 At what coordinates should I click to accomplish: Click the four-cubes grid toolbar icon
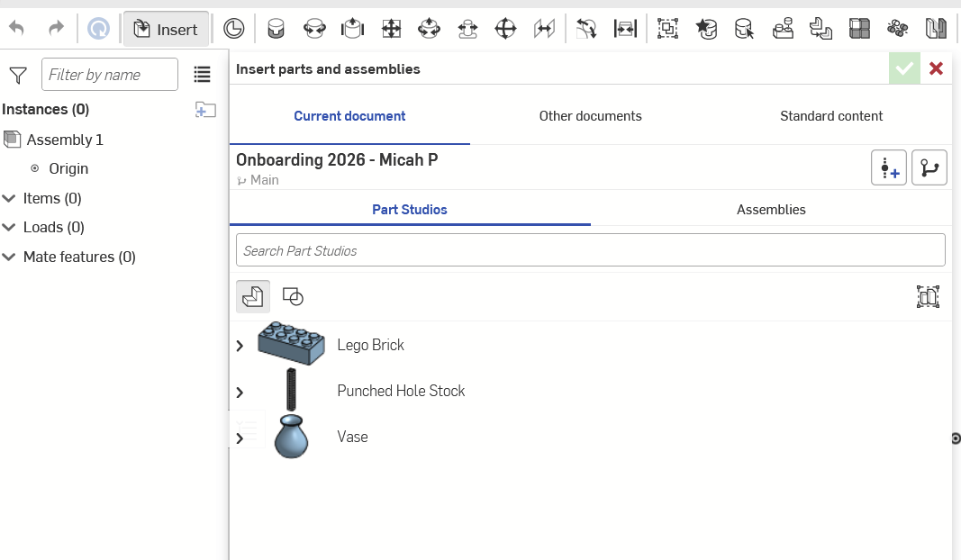pos(859,28)
